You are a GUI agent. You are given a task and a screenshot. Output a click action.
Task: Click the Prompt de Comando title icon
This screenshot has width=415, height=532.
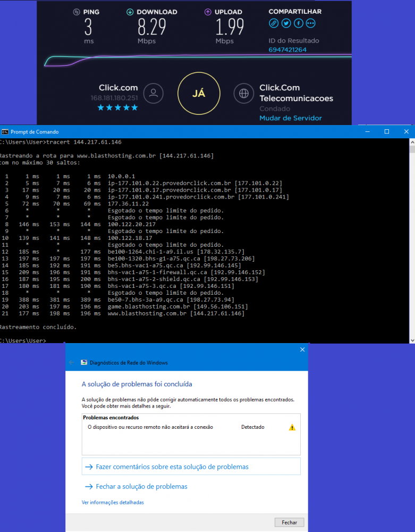click(x=5, y=132)
